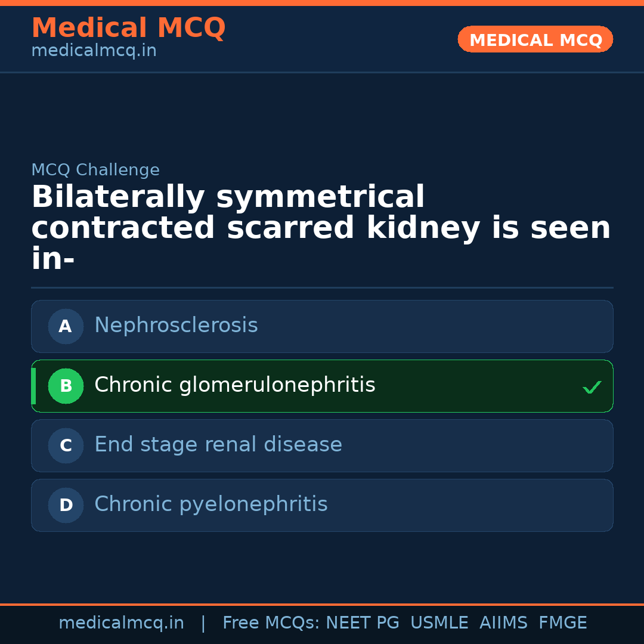This screenshot has height=644, width=644.
Task: Click the letter A option circle
Action: point(66,326)
